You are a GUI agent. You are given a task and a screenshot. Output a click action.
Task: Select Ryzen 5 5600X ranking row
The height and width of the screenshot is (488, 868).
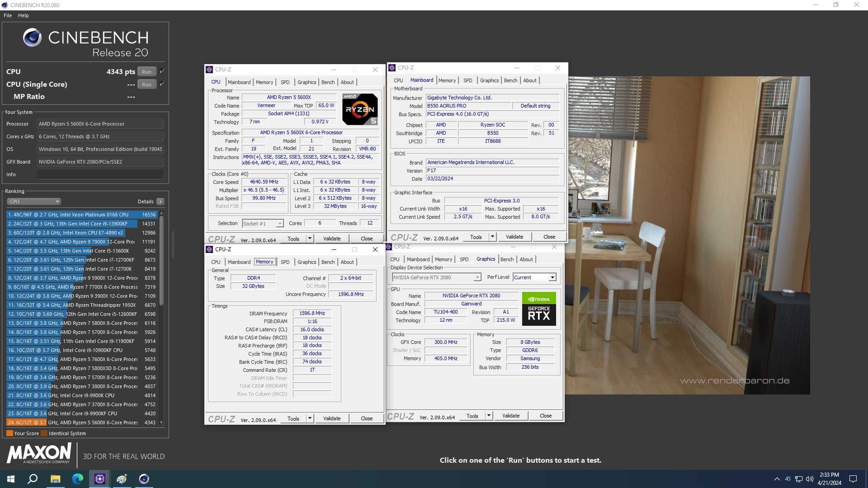coord(82,422)
